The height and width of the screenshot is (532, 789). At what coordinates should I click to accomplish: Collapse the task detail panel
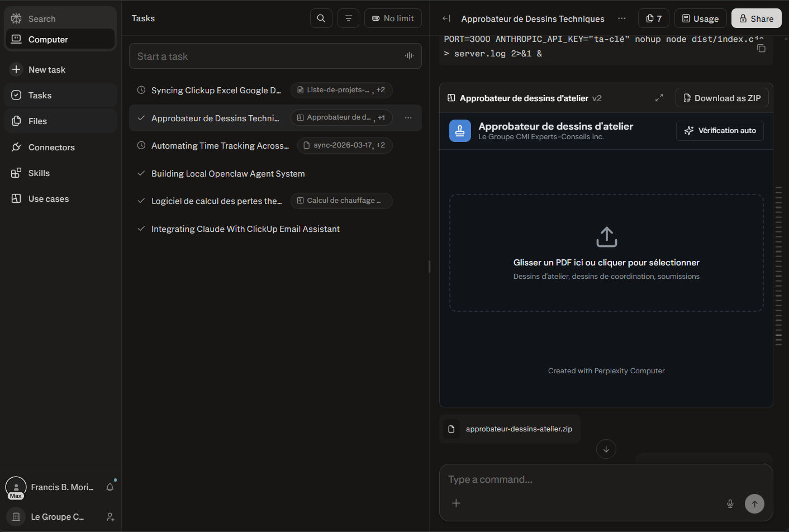click(446, 18)
